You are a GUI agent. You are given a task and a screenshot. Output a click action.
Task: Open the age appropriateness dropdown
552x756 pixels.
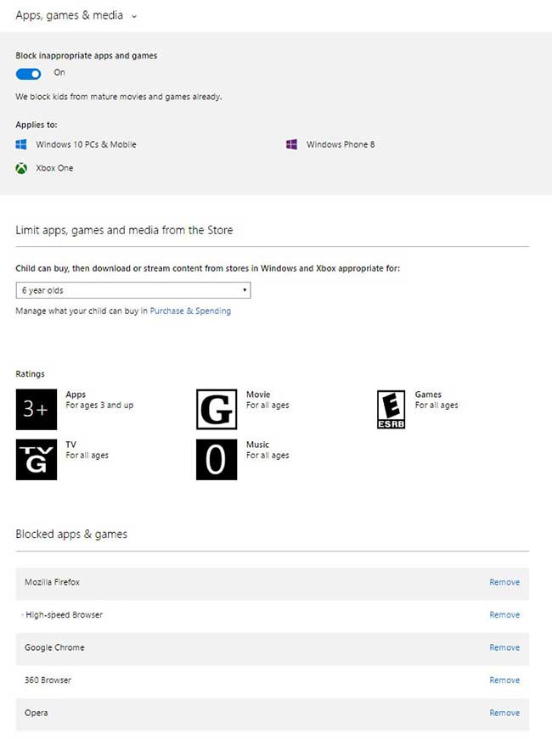(x=132, y=289)
